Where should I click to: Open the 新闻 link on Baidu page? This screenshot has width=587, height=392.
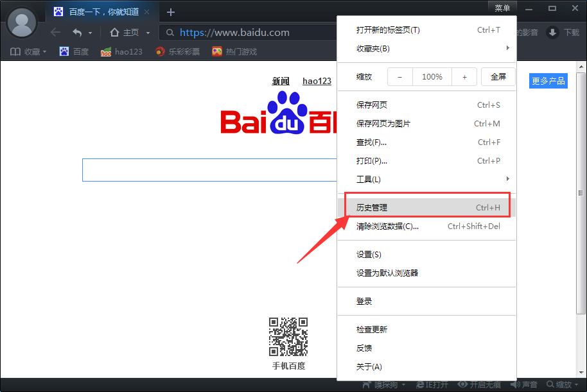[x=281, y=81]
